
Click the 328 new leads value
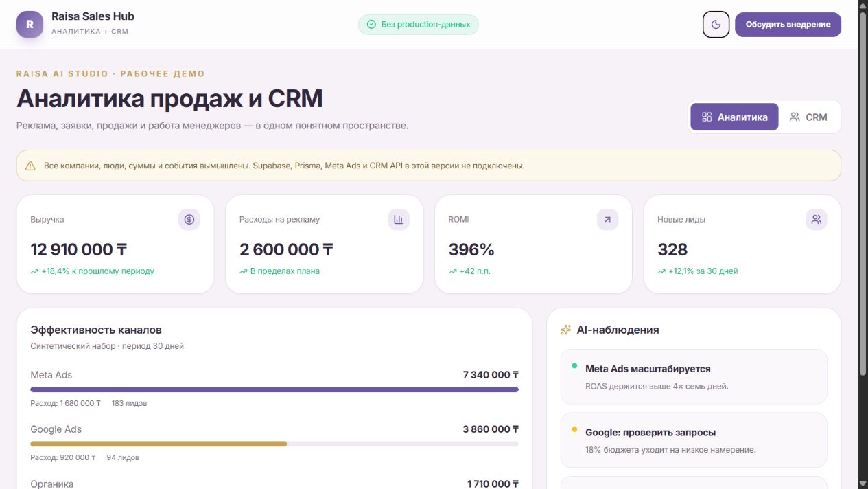click(x=672, y=249)
